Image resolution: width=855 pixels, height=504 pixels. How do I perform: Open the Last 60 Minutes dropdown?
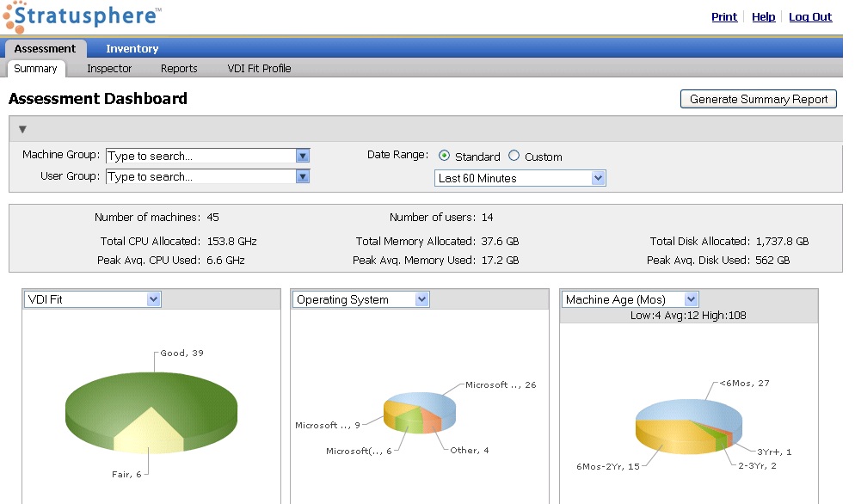(x=520, y=178)
